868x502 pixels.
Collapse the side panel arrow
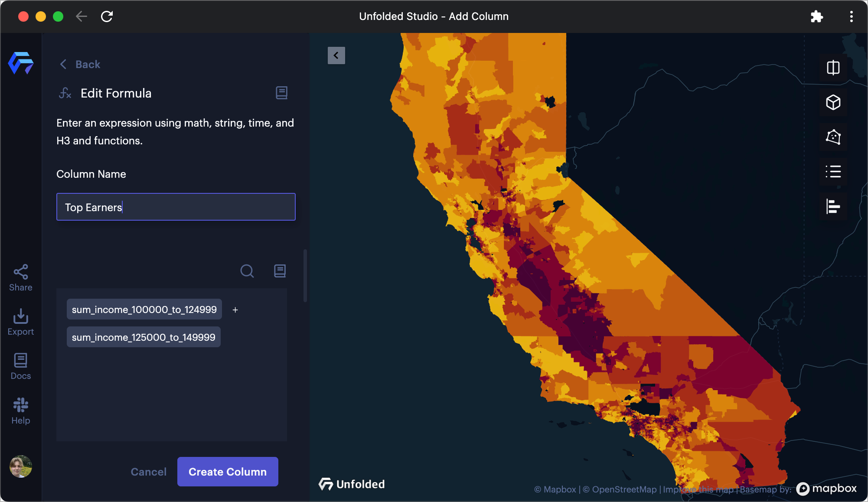click(336, 55)
